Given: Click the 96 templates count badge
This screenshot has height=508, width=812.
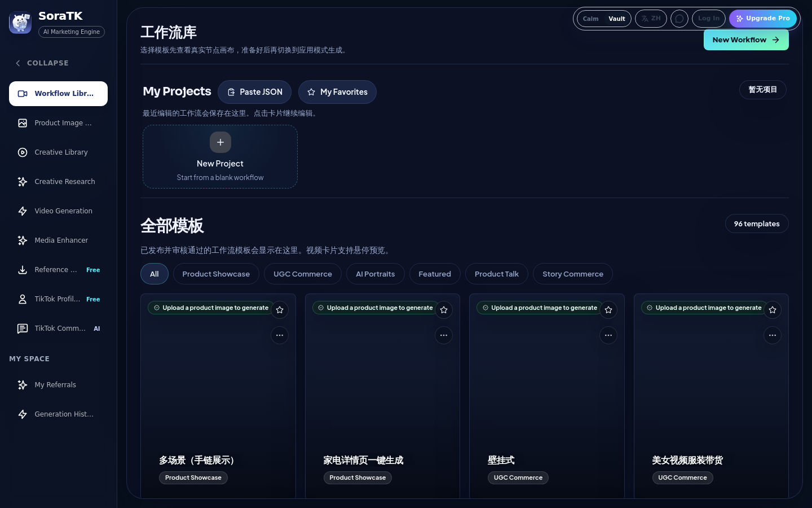Looking at the screenshot, I should tap(757, 224).
